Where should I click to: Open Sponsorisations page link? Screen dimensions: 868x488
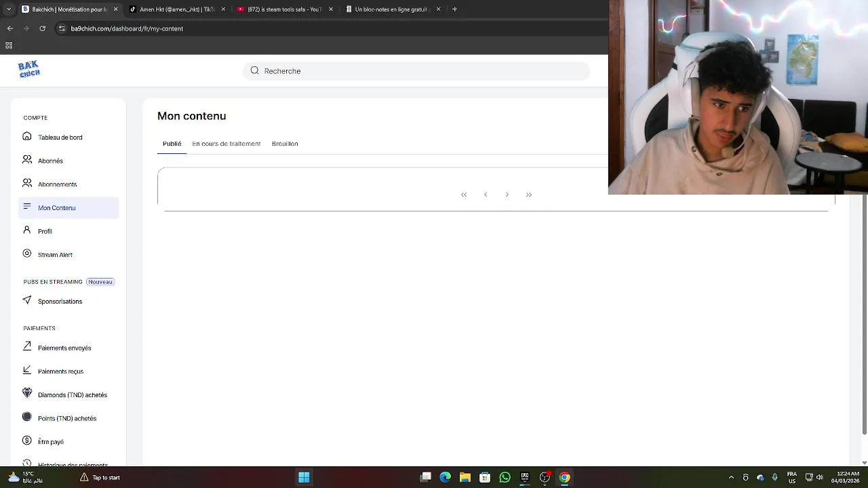click(60, 301)
